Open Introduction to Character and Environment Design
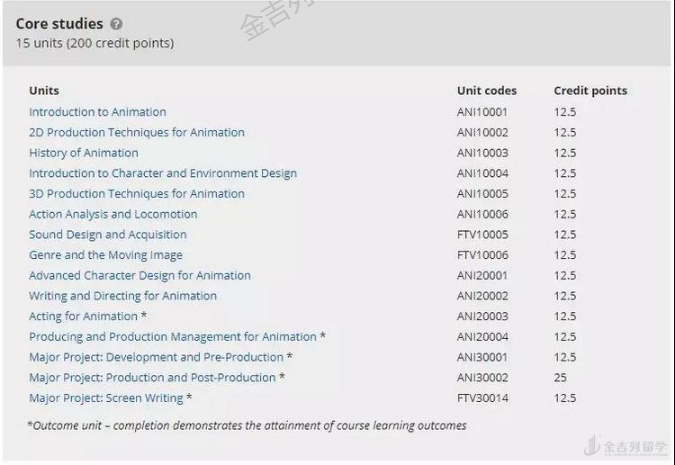 tap(162, 173)
